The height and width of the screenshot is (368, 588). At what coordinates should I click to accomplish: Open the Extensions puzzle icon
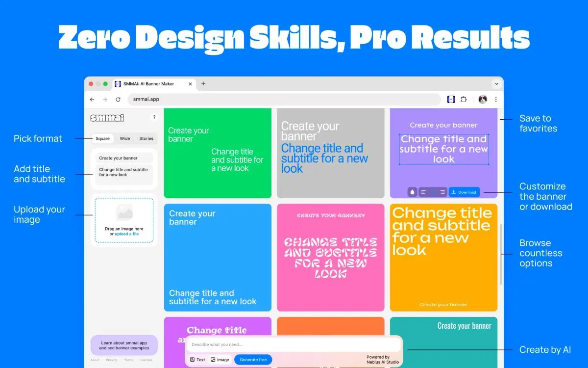pyautogui.click(x=464, y=99)
